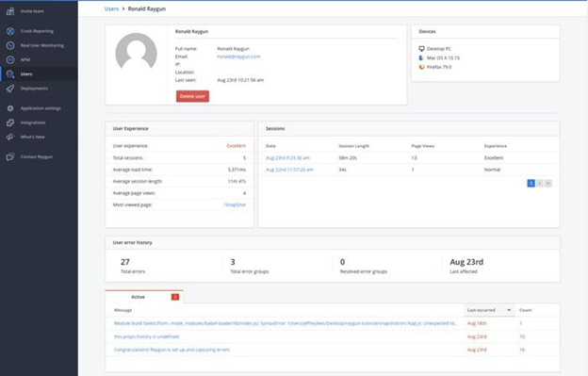Click the Aug 23rd Last affected value
Image resolution: width=588 pixels, height=376 pixels.
pos(466,262)
